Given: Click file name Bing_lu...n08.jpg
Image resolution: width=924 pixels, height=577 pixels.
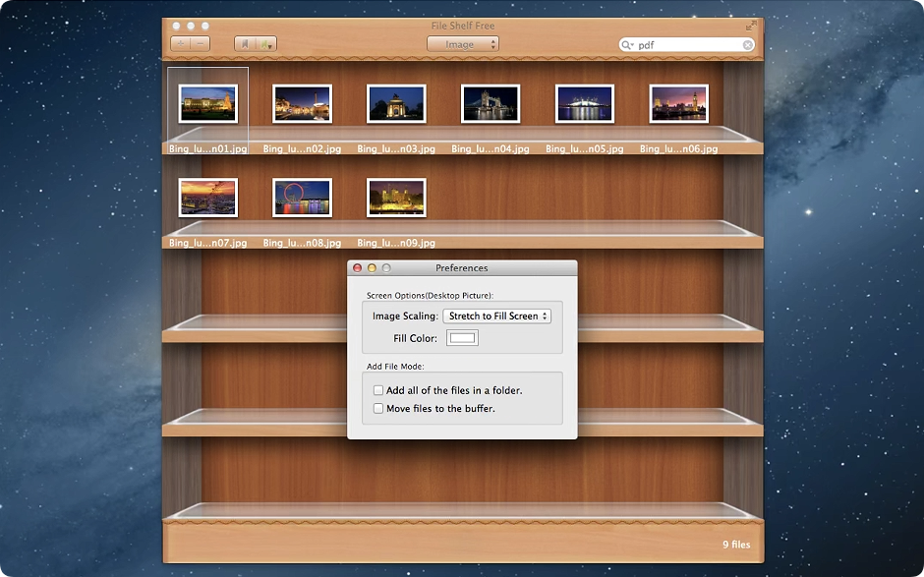Looking at the screenshot, I should point(303,243).
